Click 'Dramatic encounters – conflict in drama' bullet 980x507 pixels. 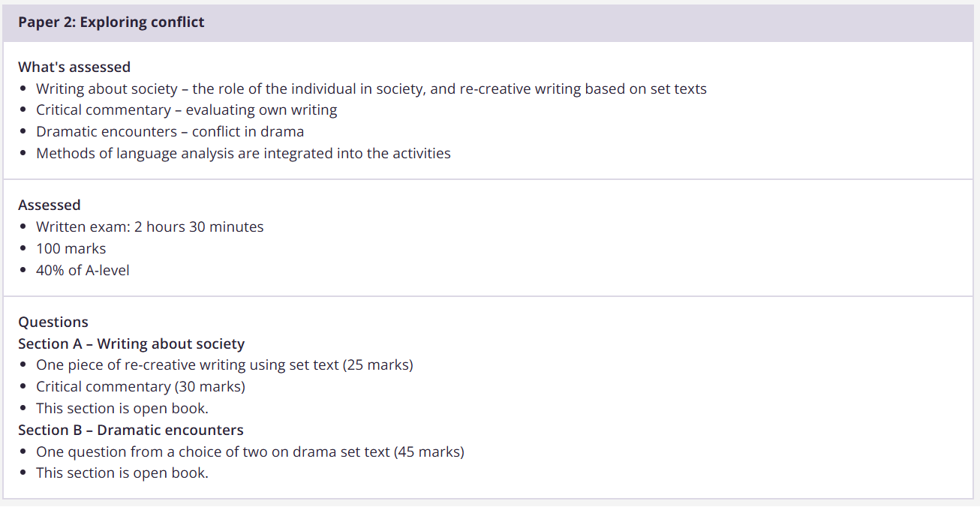tap(170, 132)
